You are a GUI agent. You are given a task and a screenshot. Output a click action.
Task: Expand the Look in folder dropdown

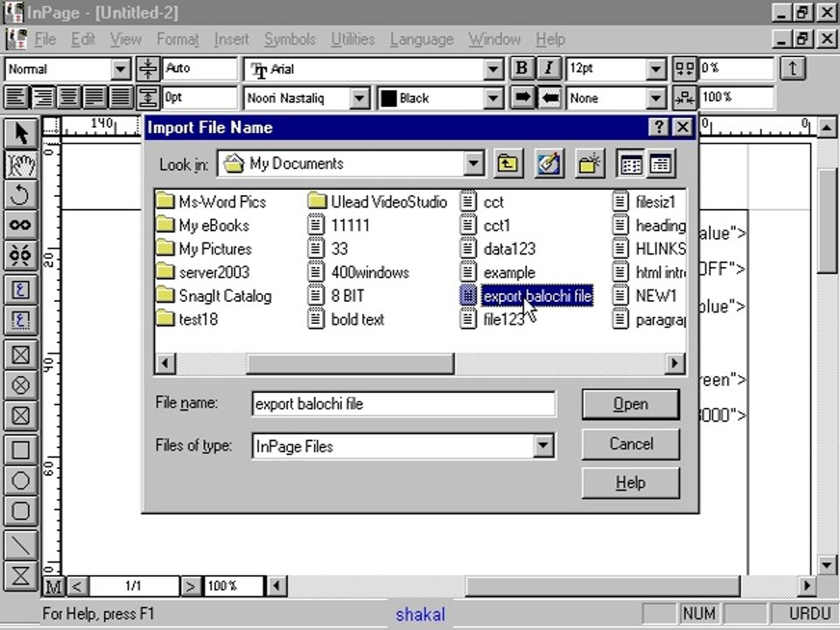473,164
